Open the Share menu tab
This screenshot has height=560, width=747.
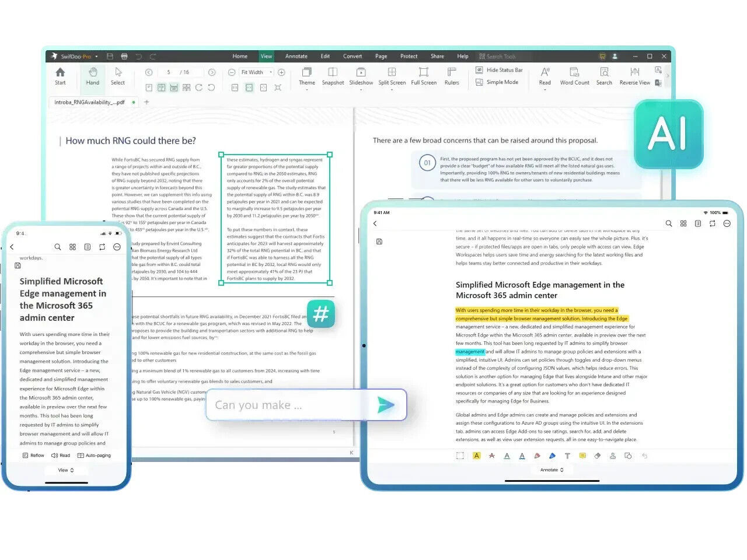tap(438, 57)
